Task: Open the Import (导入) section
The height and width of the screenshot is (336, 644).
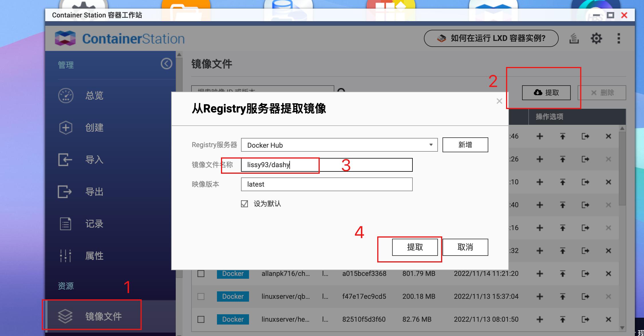Action: coord(95,160)
